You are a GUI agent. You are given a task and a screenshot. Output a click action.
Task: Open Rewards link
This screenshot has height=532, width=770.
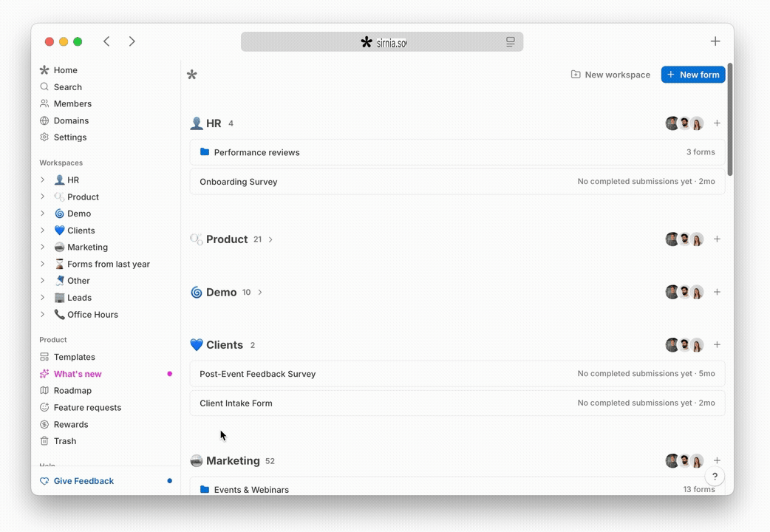pyautogui.click(x=71, y=424)
